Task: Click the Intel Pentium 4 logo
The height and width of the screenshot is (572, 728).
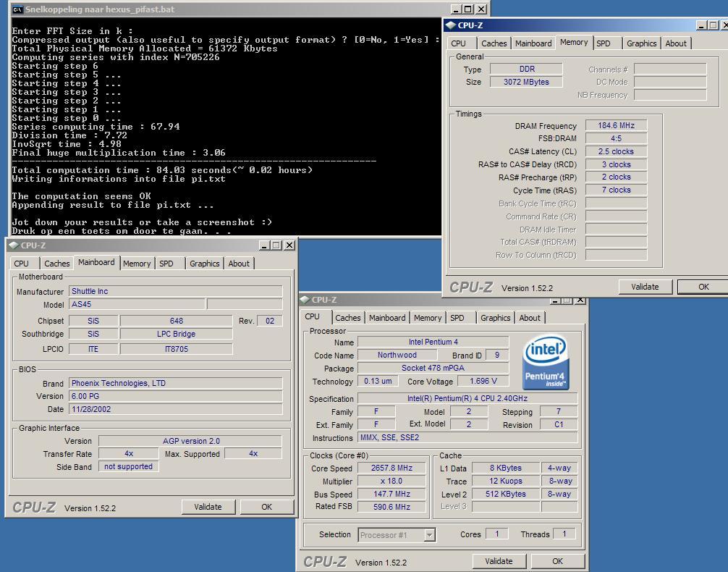Action: point(546,363)
